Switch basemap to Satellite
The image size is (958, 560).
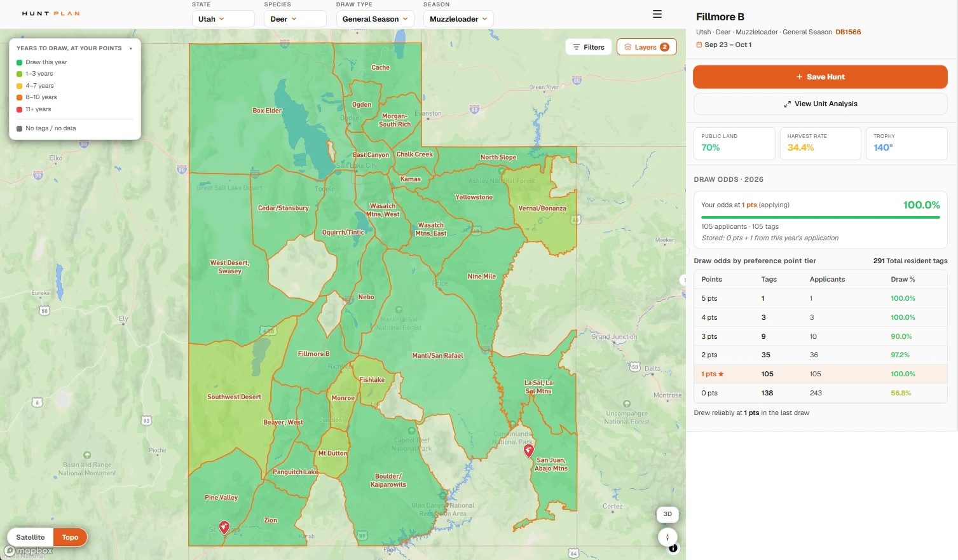[x=31, y=537]
